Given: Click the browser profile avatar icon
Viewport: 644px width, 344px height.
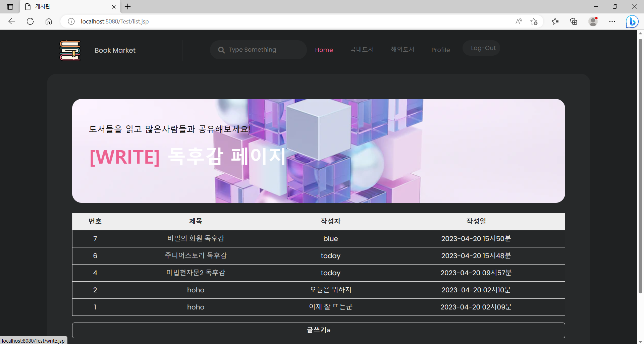Looking at the screenshot, I should [x=593, y=21].
